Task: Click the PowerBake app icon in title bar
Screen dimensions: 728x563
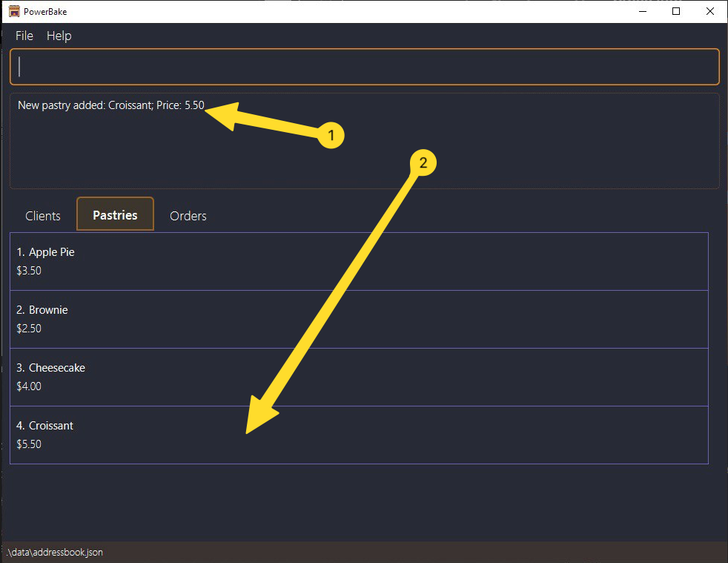Action: (x=13, y=11)
